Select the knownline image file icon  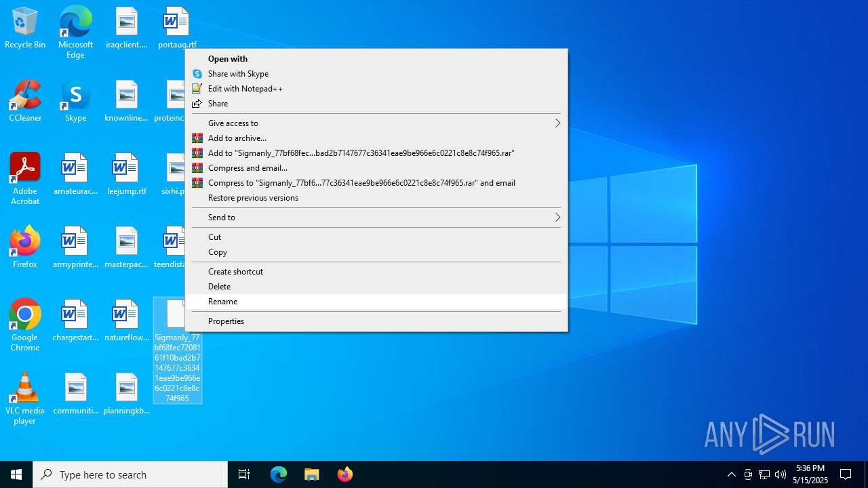(x=126, y=102)
